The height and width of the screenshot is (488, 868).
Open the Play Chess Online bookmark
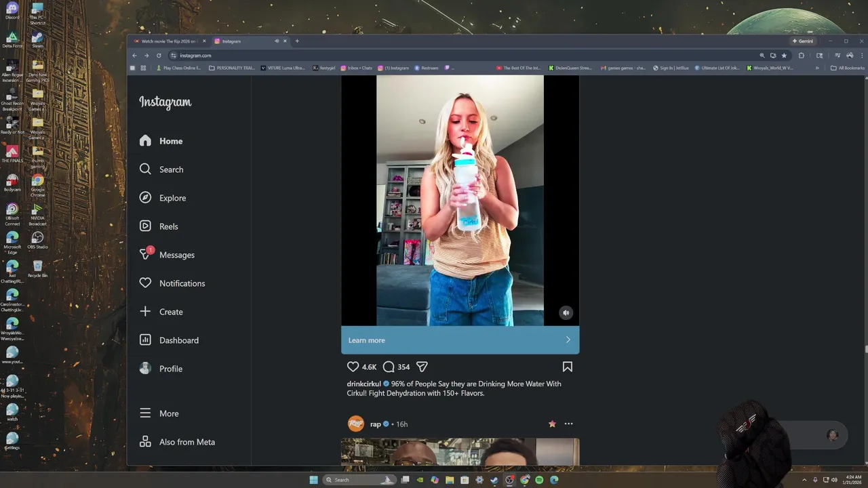click(179, 68)
